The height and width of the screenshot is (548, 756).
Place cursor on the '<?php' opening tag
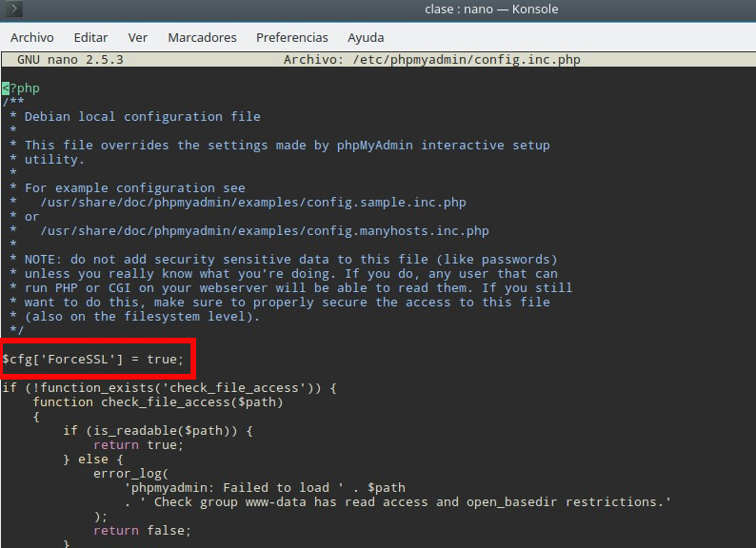(21, 88)
